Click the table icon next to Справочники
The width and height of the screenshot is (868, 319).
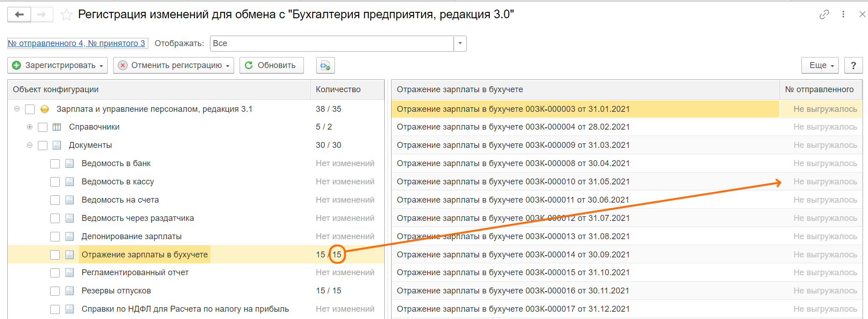pos(57,127)
